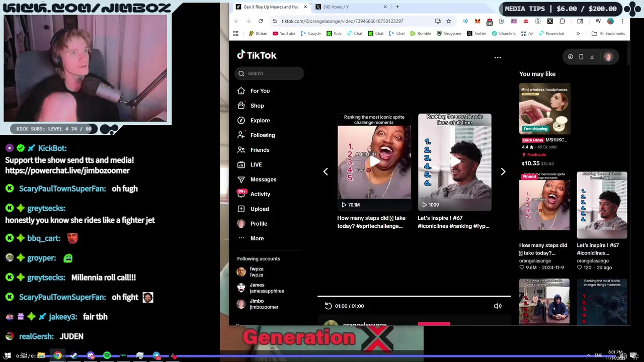The image size is (644, 362).
Task: Open Steam from the taskbar
Action: pyautogui.click(x=74, y=355)
